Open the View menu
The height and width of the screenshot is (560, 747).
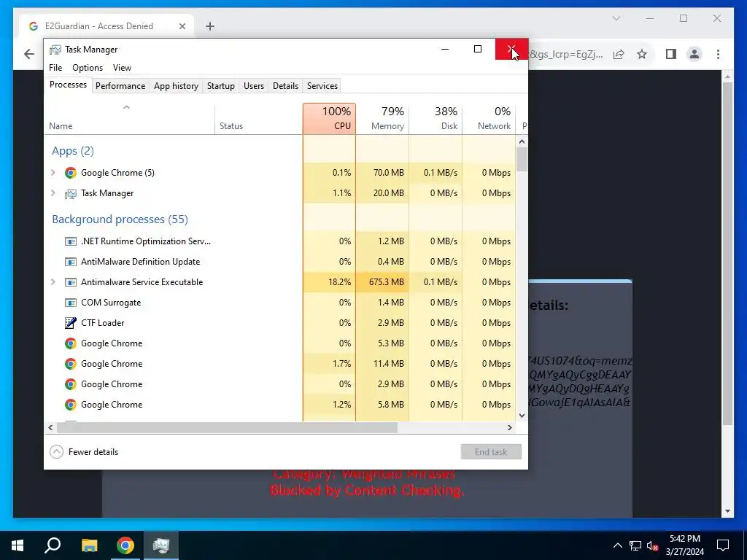pyautogui.click(x=122, y=68)
